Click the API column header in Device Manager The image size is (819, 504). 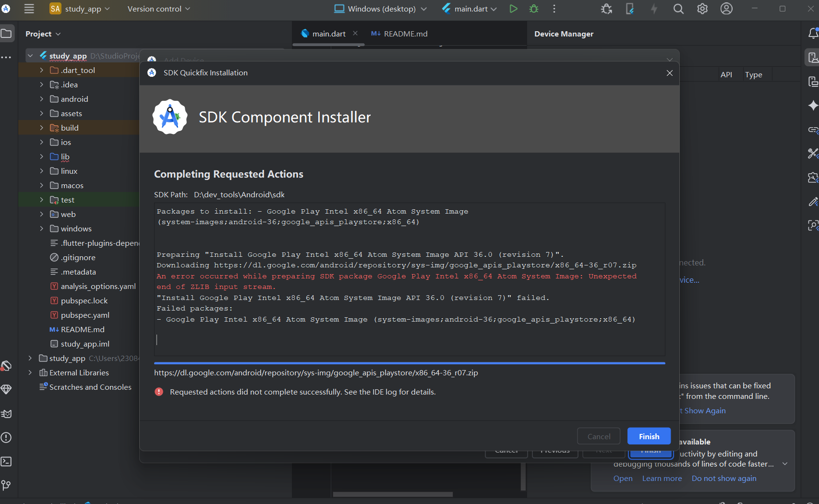click(726, 74)
